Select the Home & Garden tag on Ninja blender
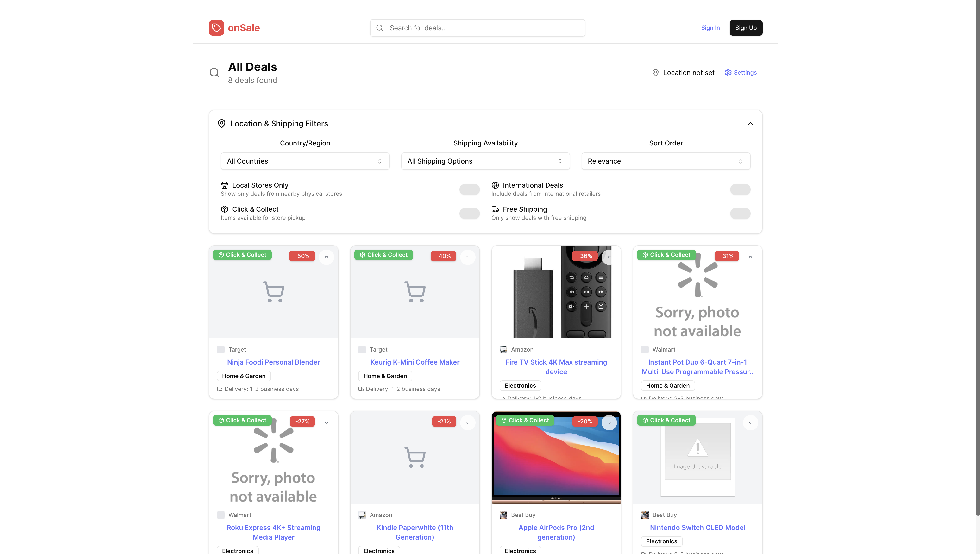 click(x=244, y=376)
